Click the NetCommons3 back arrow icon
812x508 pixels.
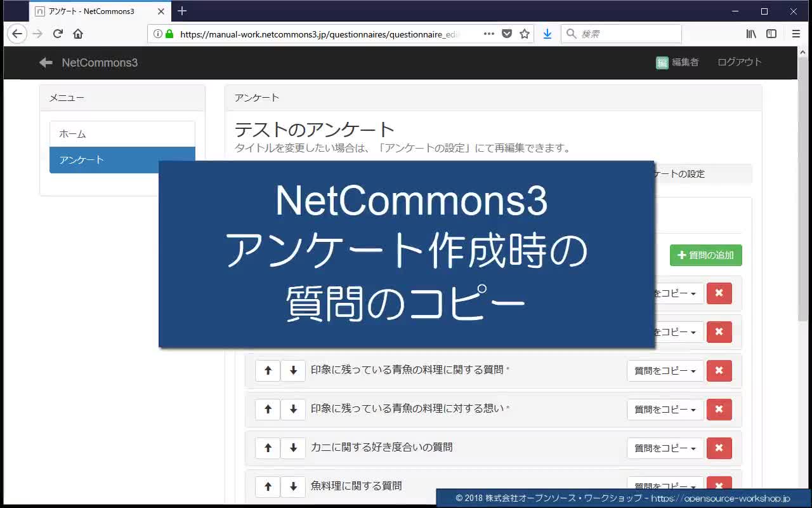pos(46,62)
